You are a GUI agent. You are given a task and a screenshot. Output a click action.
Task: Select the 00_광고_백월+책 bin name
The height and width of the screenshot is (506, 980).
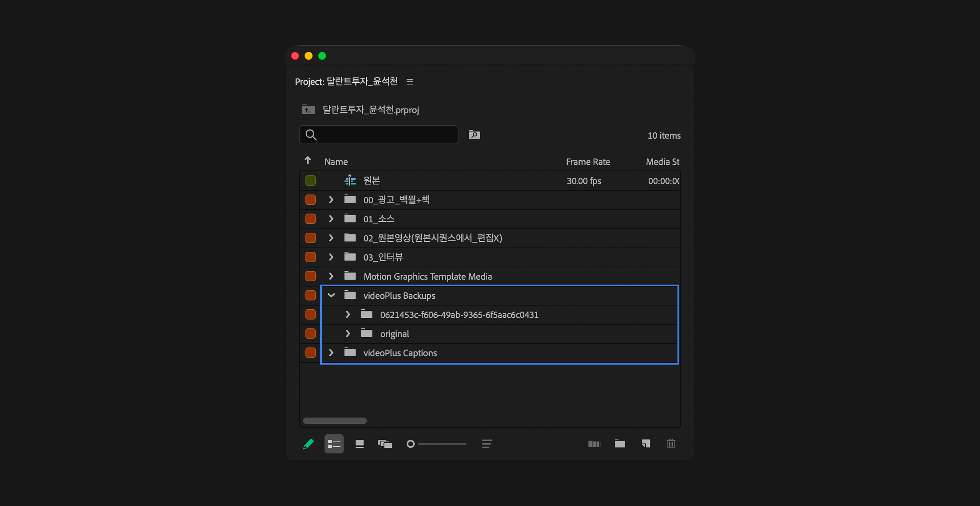[396, 200]
